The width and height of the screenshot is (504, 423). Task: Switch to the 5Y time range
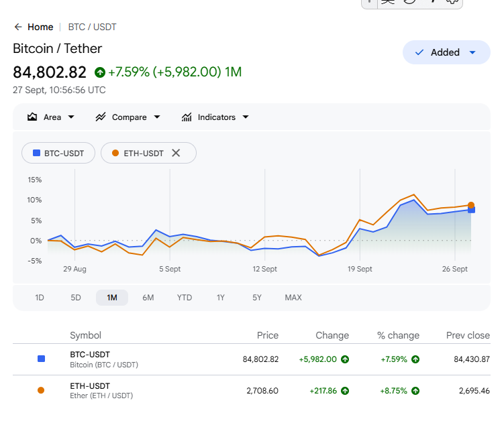click(257, 298)
